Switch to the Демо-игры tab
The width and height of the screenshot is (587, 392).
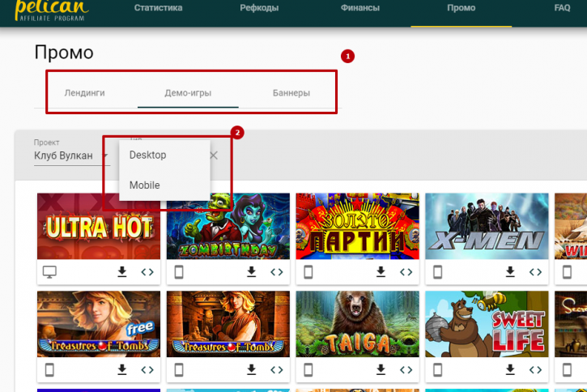[188, 93]
